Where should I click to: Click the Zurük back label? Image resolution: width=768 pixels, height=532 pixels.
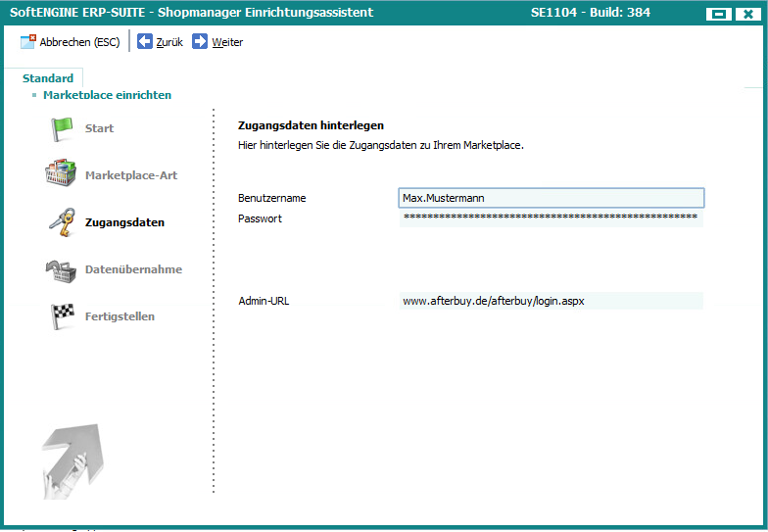[169, 42]
